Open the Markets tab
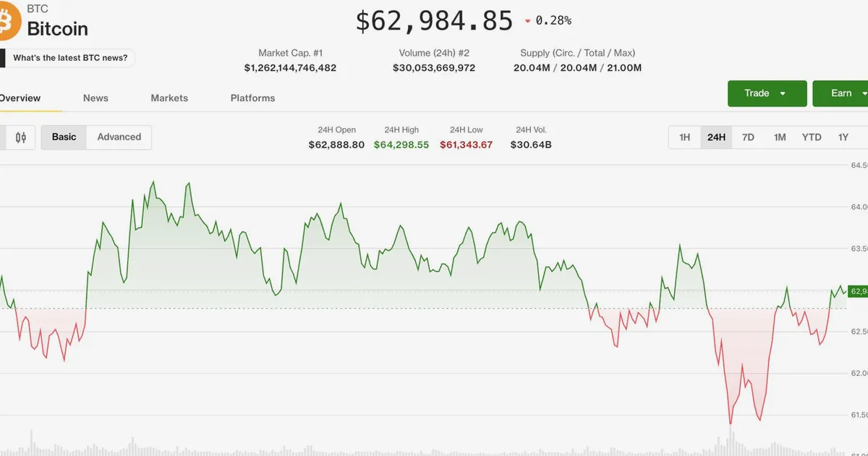This screenshot has width=868, height=456. click(169, 98)
